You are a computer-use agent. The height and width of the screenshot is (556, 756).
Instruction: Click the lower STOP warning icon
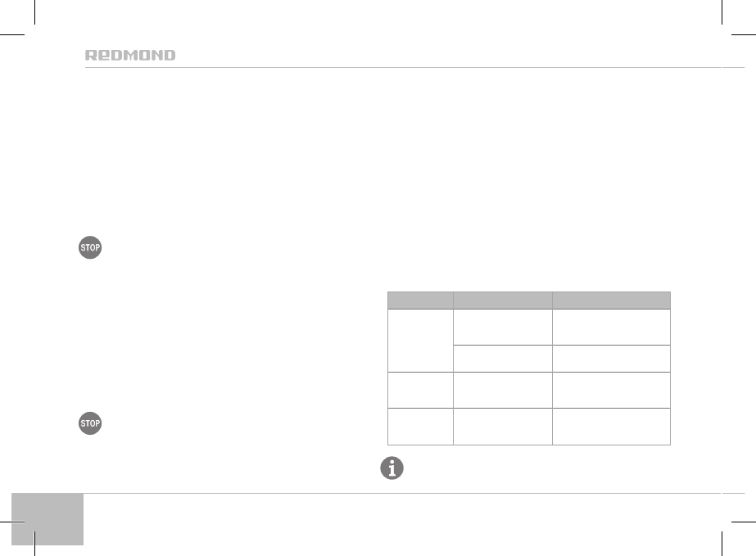(90, 423)
